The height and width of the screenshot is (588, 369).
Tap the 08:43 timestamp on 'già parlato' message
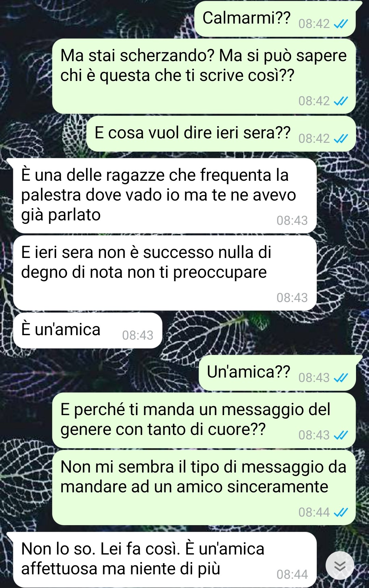(x=292, y=221)
